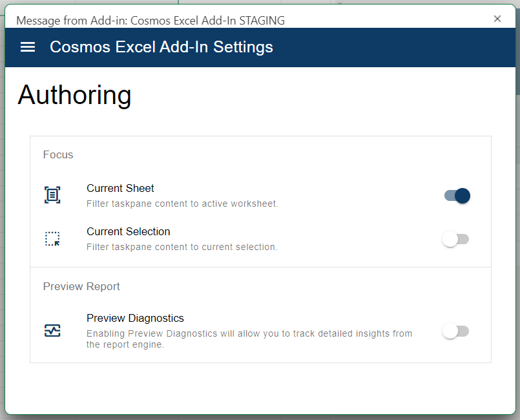Image resolution: width=520 pixels, height=420 pixels.
Task: Enable the Current Selection toggle
Action: coord(455,239)
